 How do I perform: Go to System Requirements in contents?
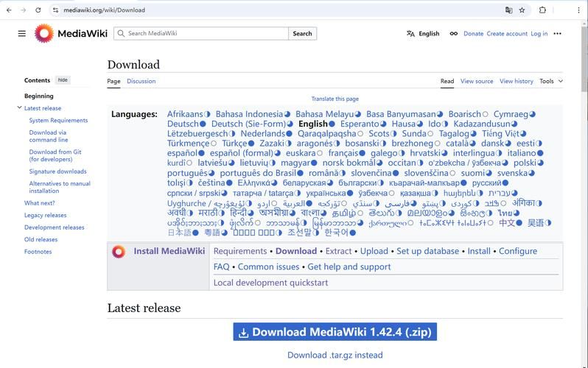click(58, 120)
